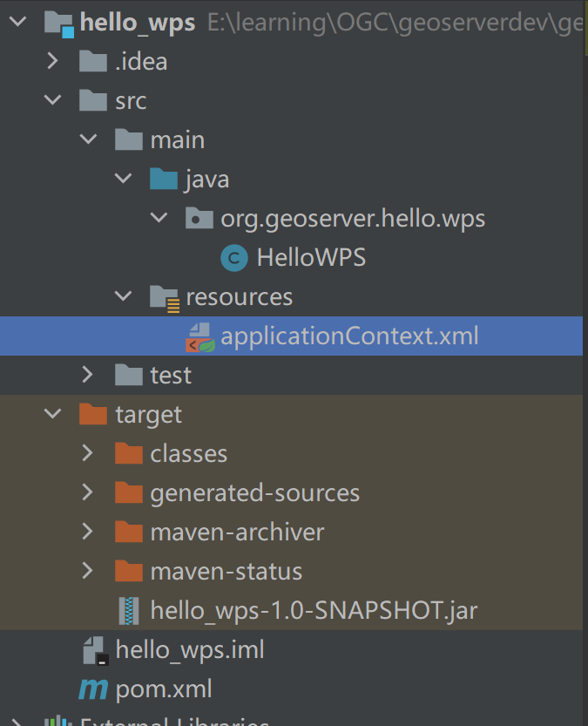Select the main folder label
588x726 pixels.
pyautogui.click(x=177, y=139)
